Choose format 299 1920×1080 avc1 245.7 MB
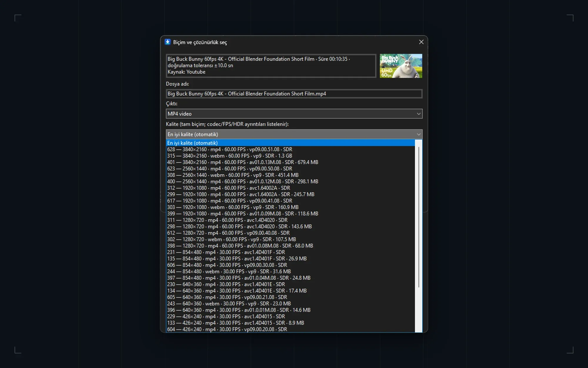588x368 pixels. point(290,194)
